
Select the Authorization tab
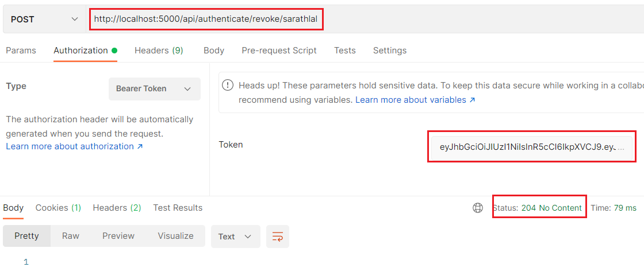coord(80,51)
